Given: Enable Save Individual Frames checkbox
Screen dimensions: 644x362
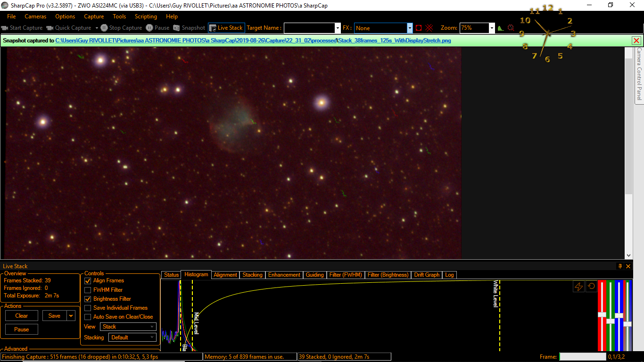Looking at the screenshot, I should (x=88, y=308).
